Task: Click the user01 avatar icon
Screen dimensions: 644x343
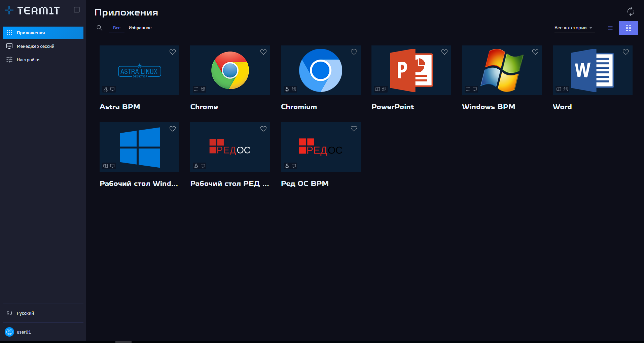Action: point(9,332)
